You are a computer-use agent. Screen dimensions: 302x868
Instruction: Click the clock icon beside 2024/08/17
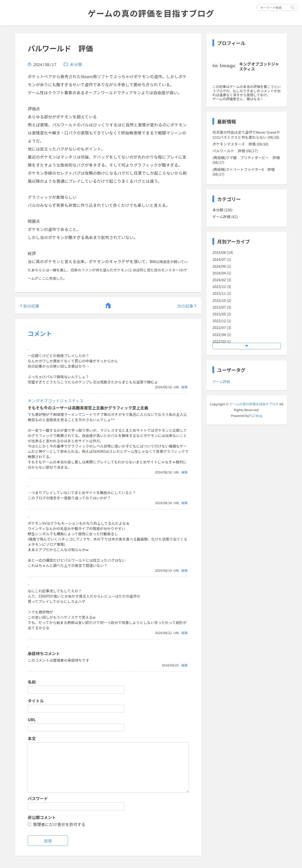pyautogui.click(x=29, y=64)
